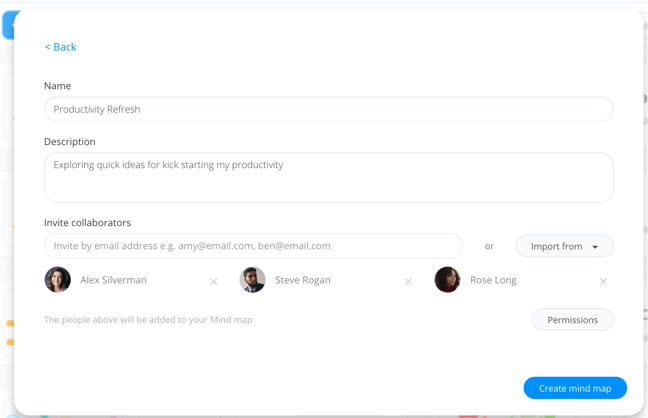Click the caret arrow beside Import from
Screen dimensions: 648x418
point(595,247)
